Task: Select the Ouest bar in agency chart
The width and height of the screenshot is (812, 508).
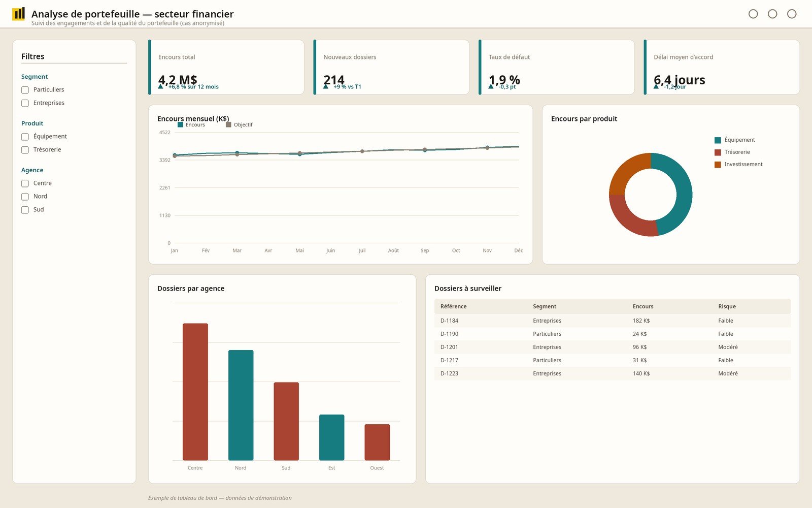Action: 377,442
